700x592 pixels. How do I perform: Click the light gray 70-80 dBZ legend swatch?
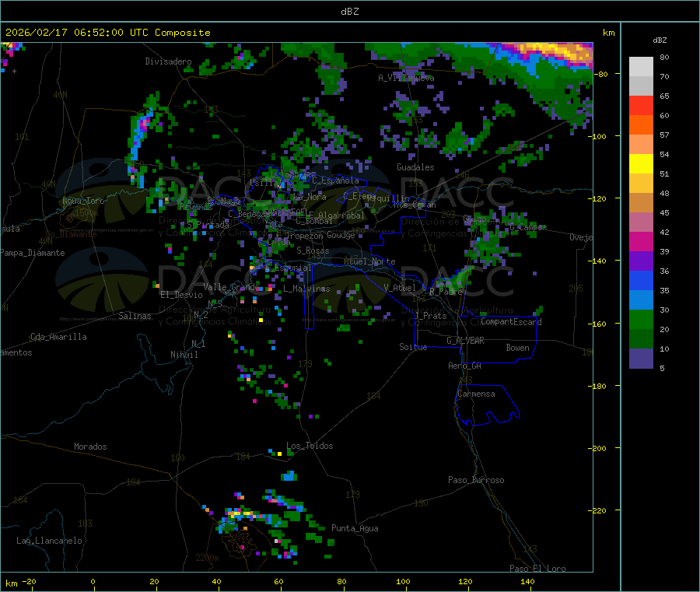(641, 67)
